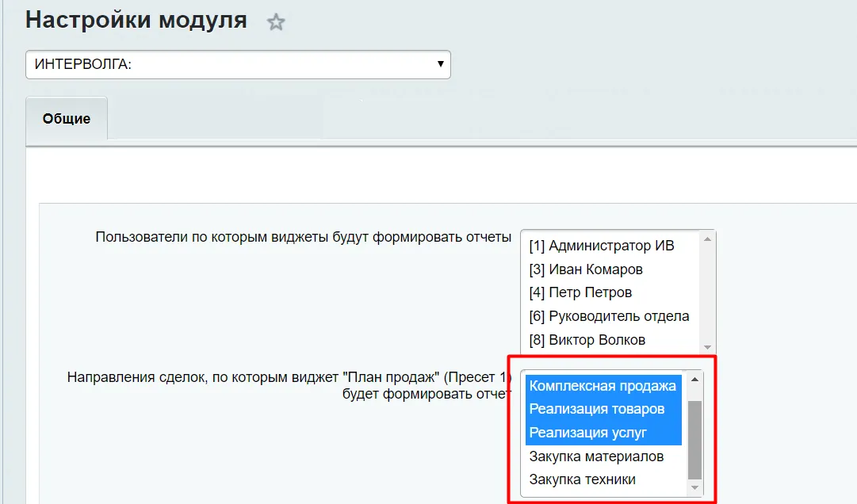This screenshot has height=504, width=857.
Task: Select user [3] Иван Комаров
Action: [585, 269]
